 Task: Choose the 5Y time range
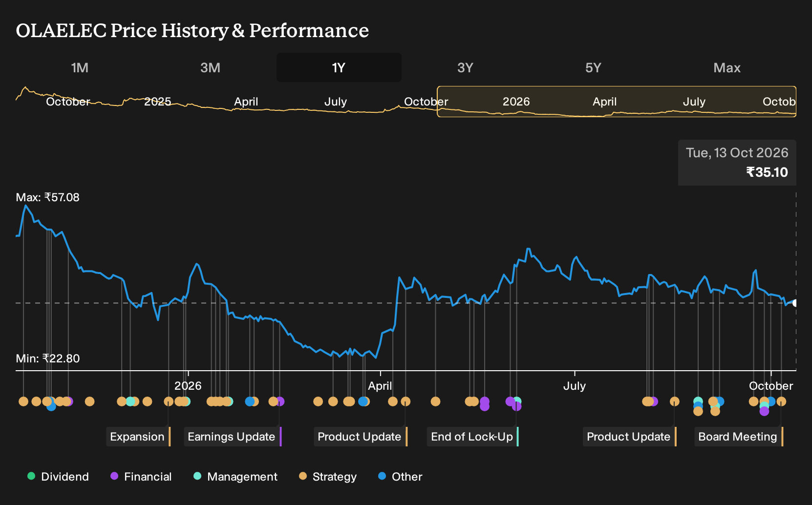(x=593, y=67)
